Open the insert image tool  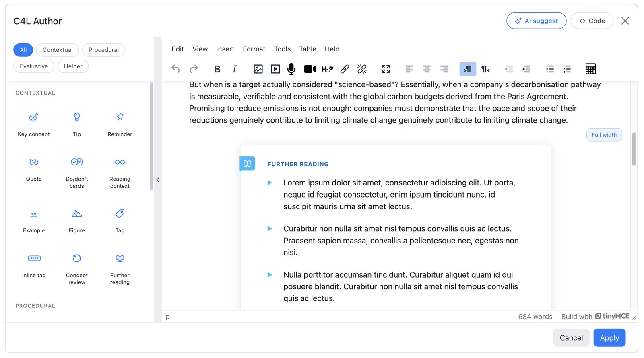click(x=258, y=69)
